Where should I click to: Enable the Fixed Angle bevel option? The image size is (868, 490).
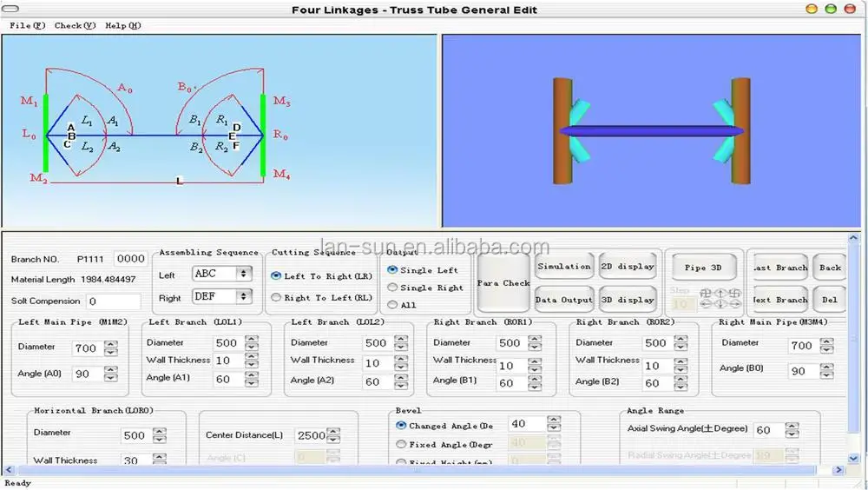401,445
